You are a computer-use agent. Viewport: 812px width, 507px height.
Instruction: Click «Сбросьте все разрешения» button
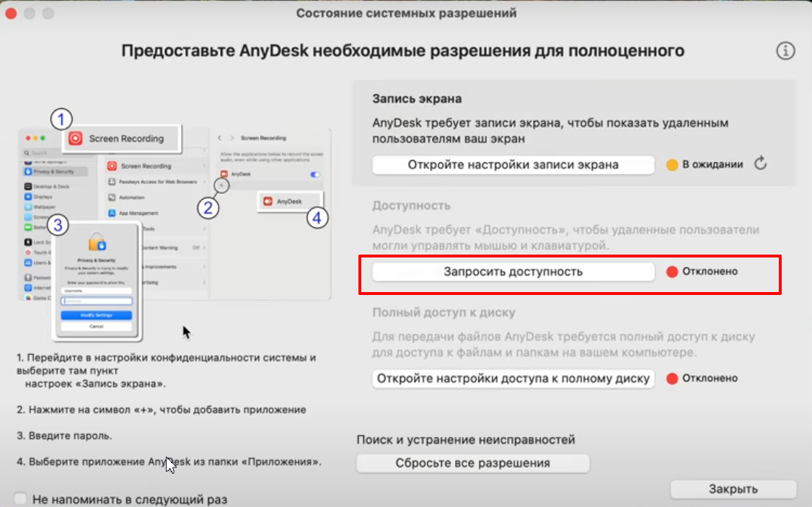pos(472,463)
